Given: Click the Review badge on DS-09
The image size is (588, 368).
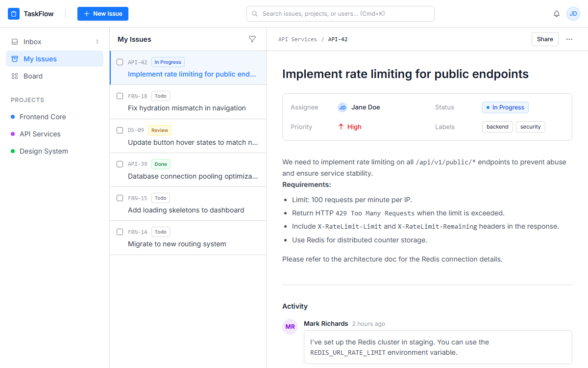Looking at the screenshot, I should 160,130.
